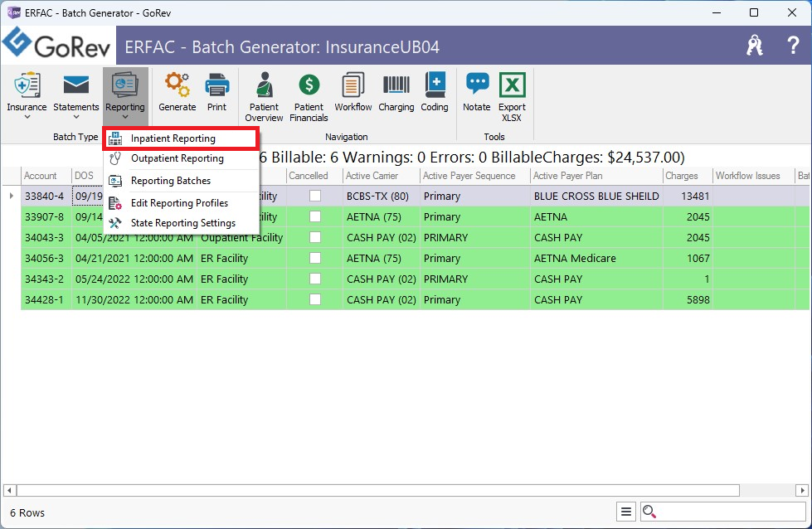Image resolution: width=812 pixels, height=529 pixels.
Task: Select the Statements envelope icon
Action: click(x=76, y=85)
